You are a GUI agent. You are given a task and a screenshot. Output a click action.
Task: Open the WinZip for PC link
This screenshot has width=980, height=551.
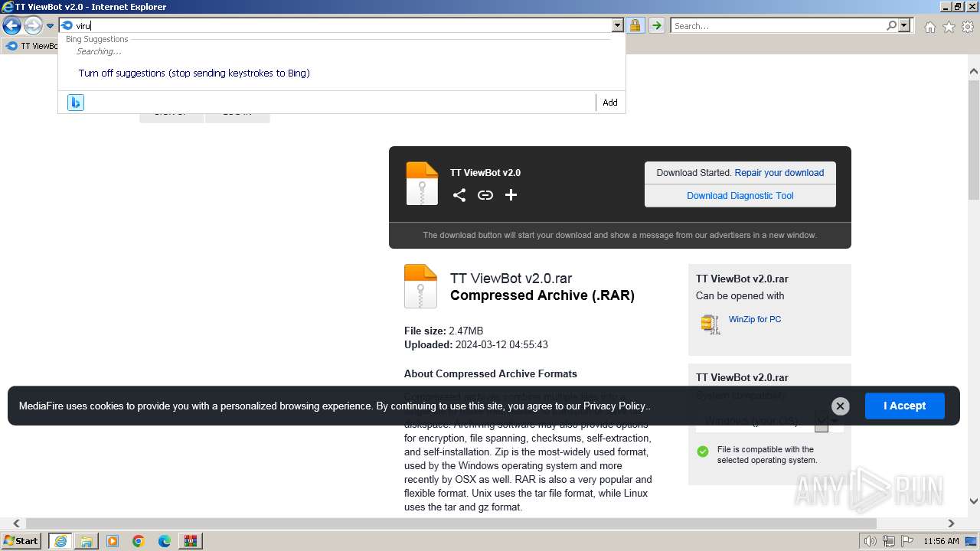tap(755, 319)
